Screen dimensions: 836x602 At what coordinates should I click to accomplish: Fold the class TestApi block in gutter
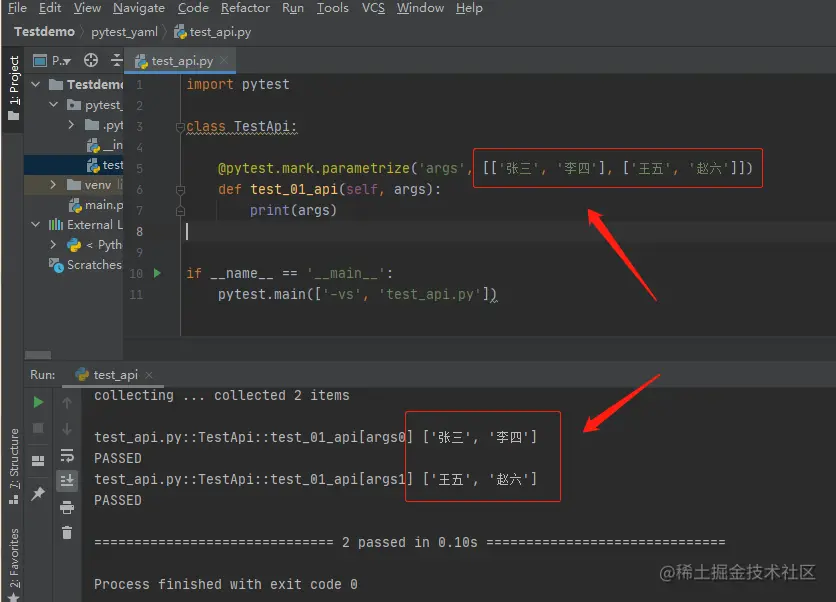pos(180,127)
